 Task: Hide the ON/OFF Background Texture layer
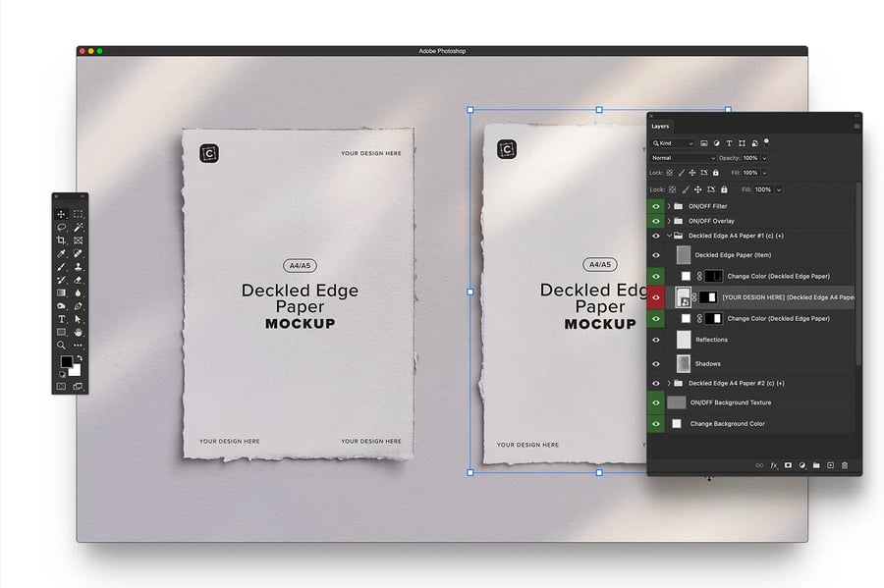(656, 402)
